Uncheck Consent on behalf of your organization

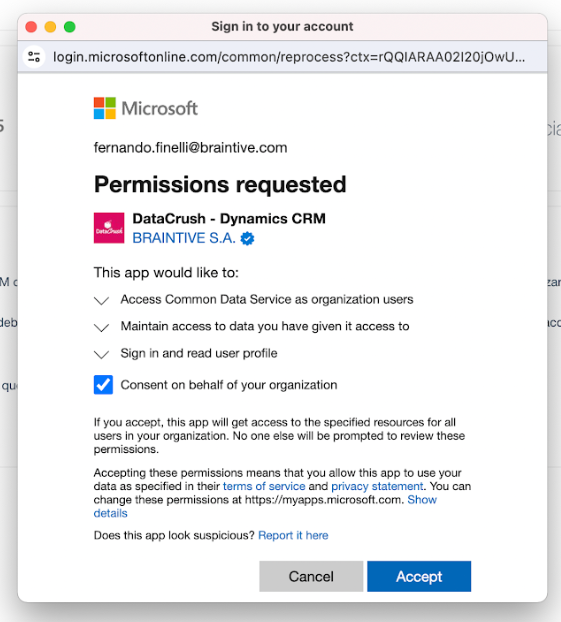[x=103, y=385]
